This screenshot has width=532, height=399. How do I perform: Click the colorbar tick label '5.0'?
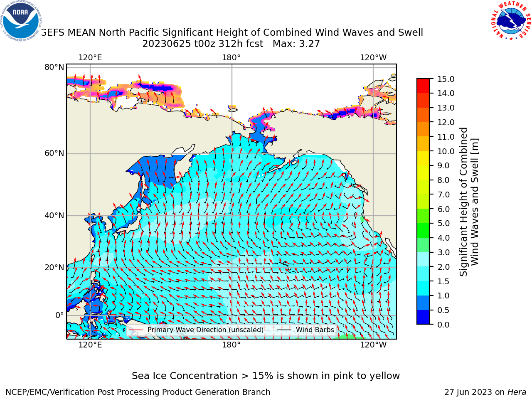(x=443, y=223)
